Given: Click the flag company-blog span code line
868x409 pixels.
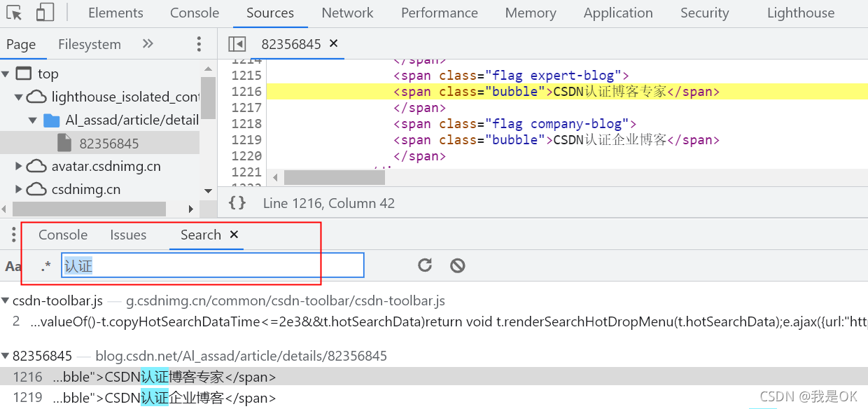Looking at the screenshot, I should click(x=514, y=124).
